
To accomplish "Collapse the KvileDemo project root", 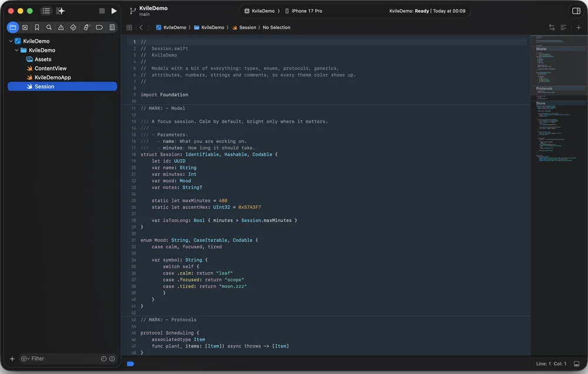I will point(11,41).
